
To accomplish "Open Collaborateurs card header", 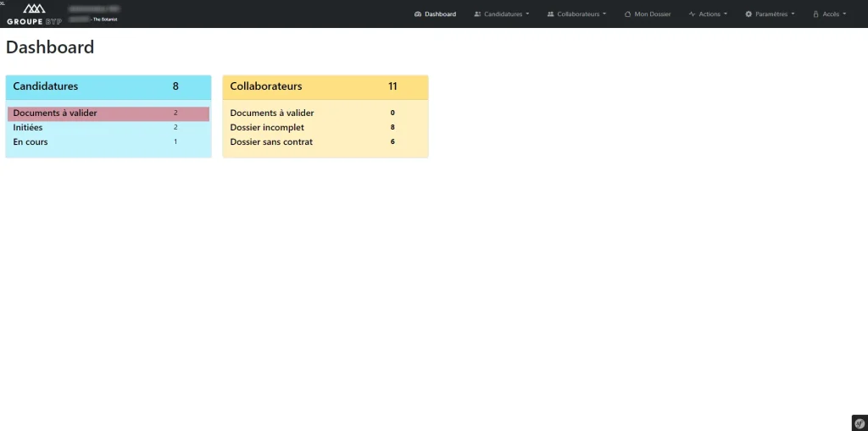I will [325, 87].
